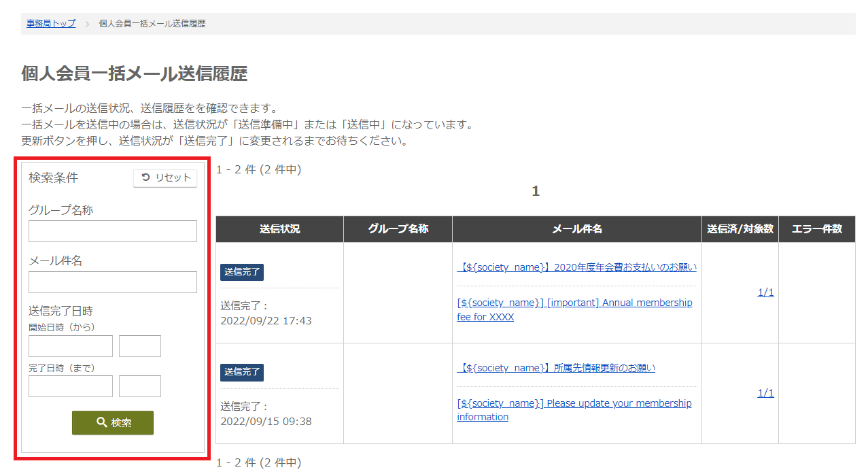The width and height of the screenshot is (868, 474).
Task: Select page number 1 above the table
Action: pyautogui.click(x=536, y=191)
